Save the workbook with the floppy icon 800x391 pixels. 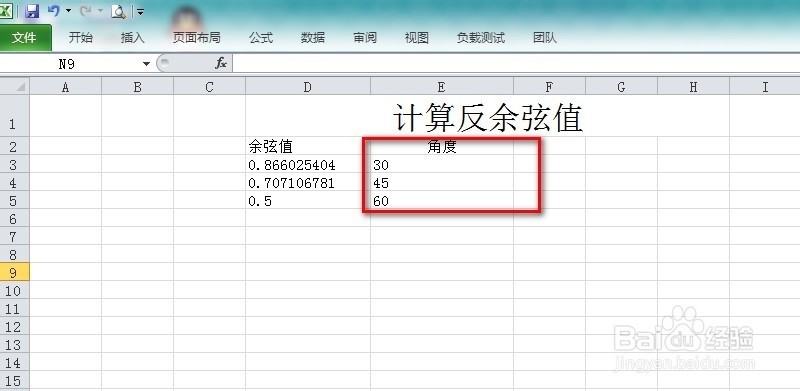click(32, 11)
